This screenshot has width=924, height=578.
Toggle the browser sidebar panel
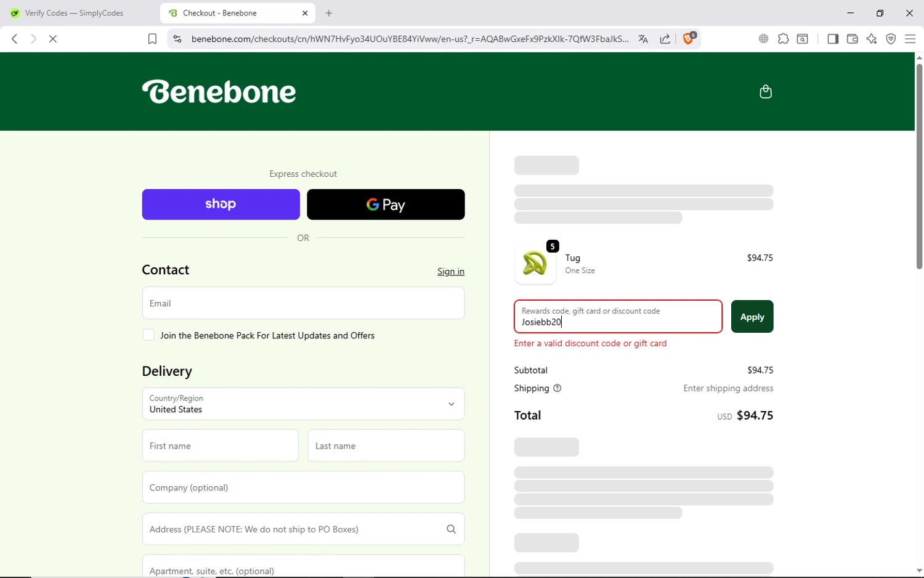coord(833,39)
